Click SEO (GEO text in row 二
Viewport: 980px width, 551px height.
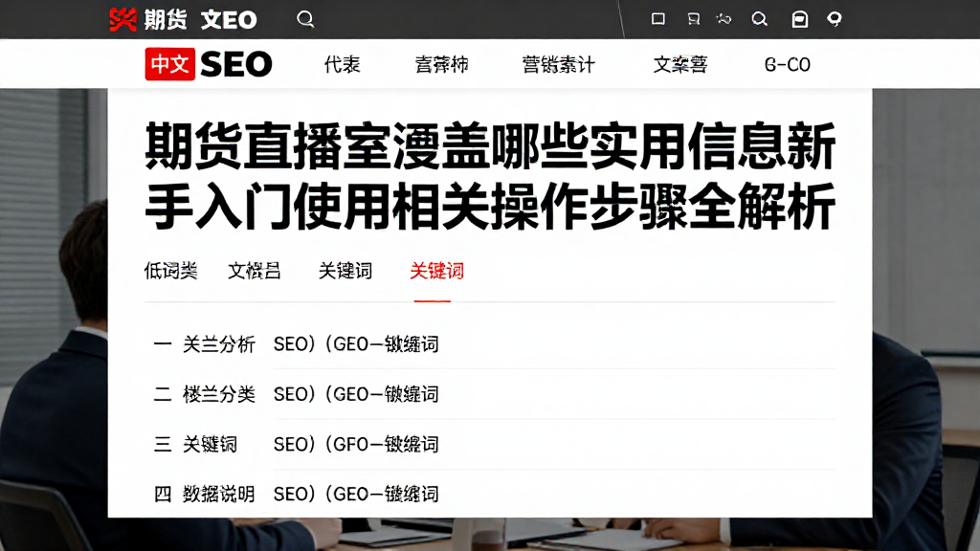click(356, 393)
